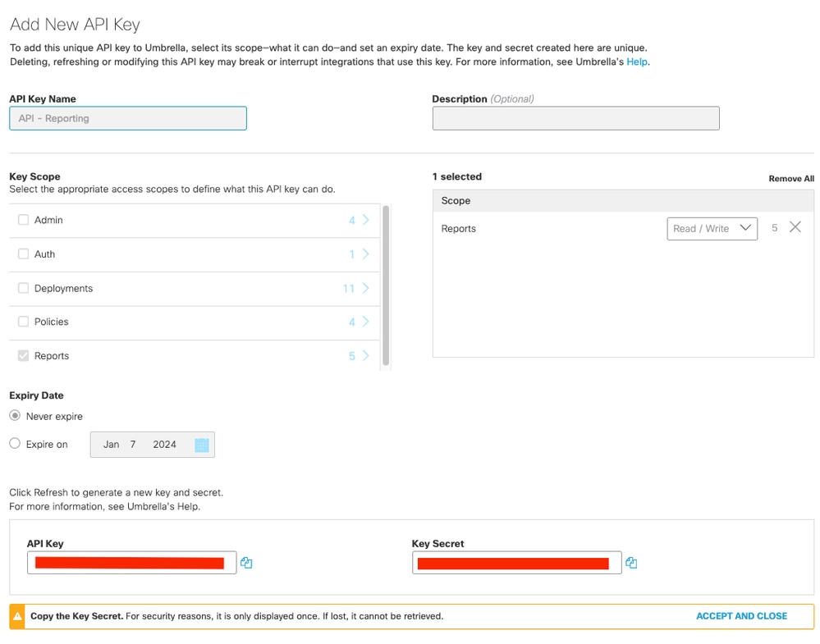This screenshot has height=644, width=820.
Task: Open the expiry date calendar picker
Action: click(202, 445)
